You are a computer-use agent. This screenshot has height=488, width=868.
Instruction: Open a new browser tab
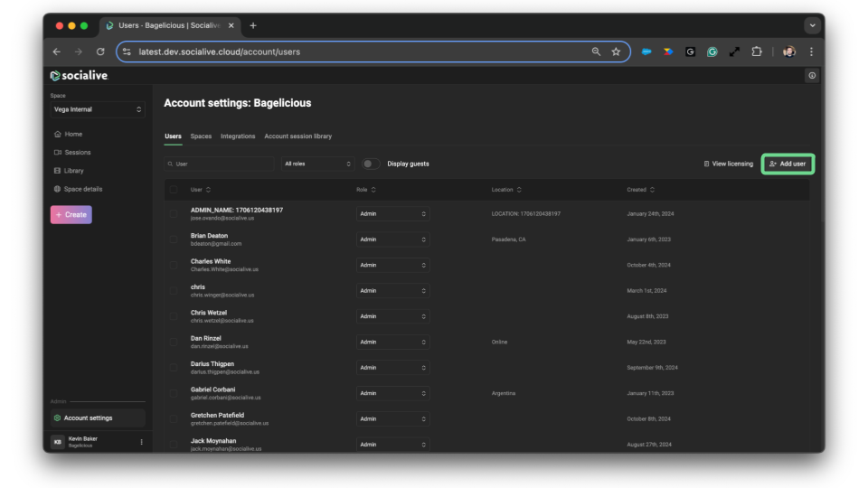click(x=253, y=25)
